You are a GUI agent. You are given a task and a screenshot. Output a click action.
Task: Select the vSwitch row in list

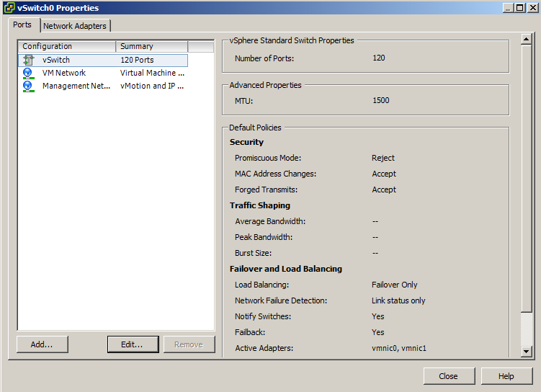[103, 60]
